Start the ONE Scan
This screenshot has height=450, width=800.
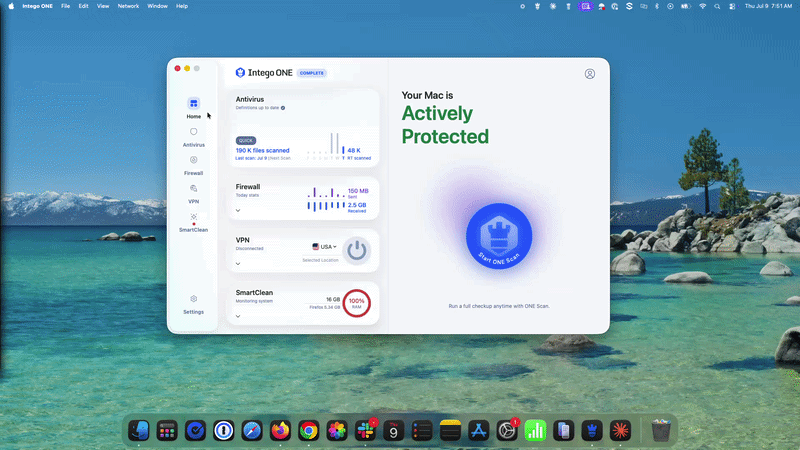499,236
